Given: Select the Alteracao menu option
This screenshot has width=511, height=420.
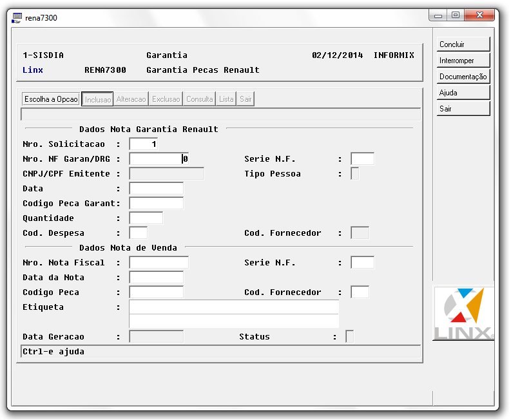Looking at the screenshot, I should coord(131,99).
